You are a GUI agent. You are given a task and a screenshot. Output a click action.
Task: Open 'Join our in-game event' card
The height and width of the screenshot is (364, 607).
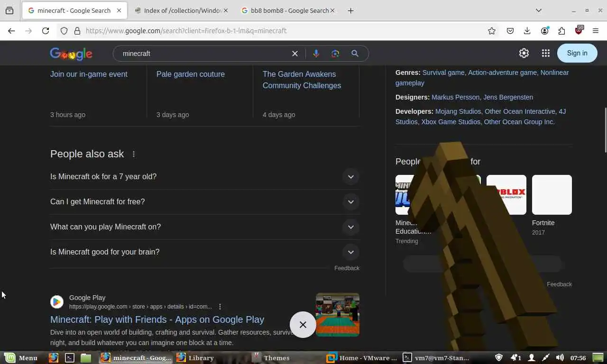coord(89,74)
